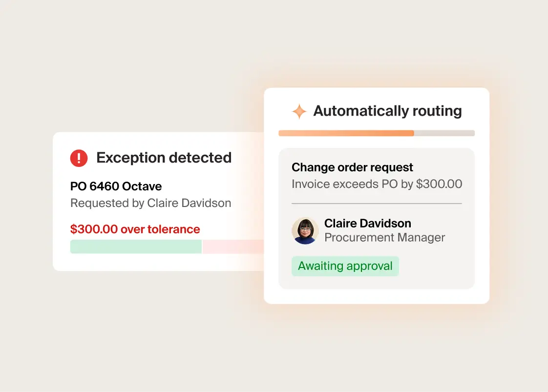Open the PO 6460 Octave title
Screen dimensions: 548x392
point(116,186)
